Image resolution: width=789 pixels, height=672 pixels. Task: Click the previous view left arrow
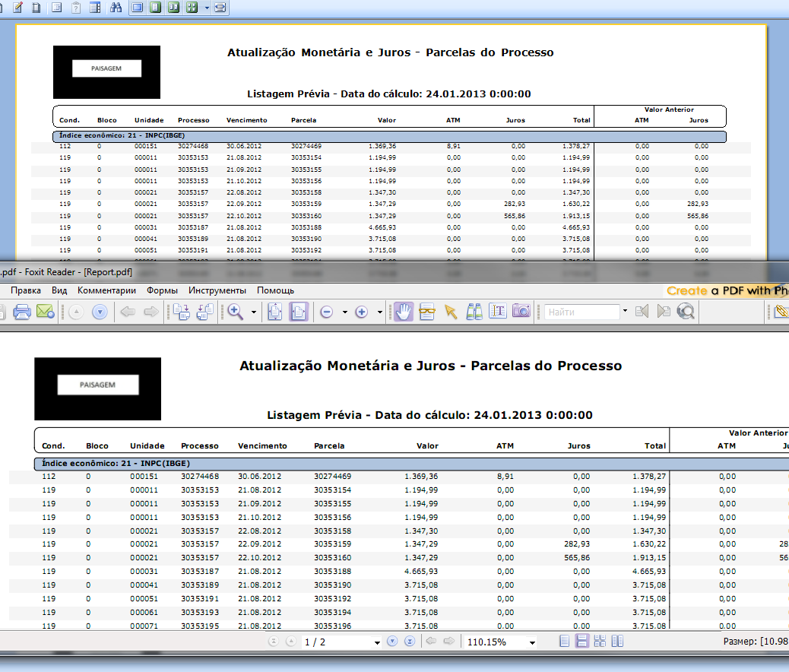(x=128, y=312)
